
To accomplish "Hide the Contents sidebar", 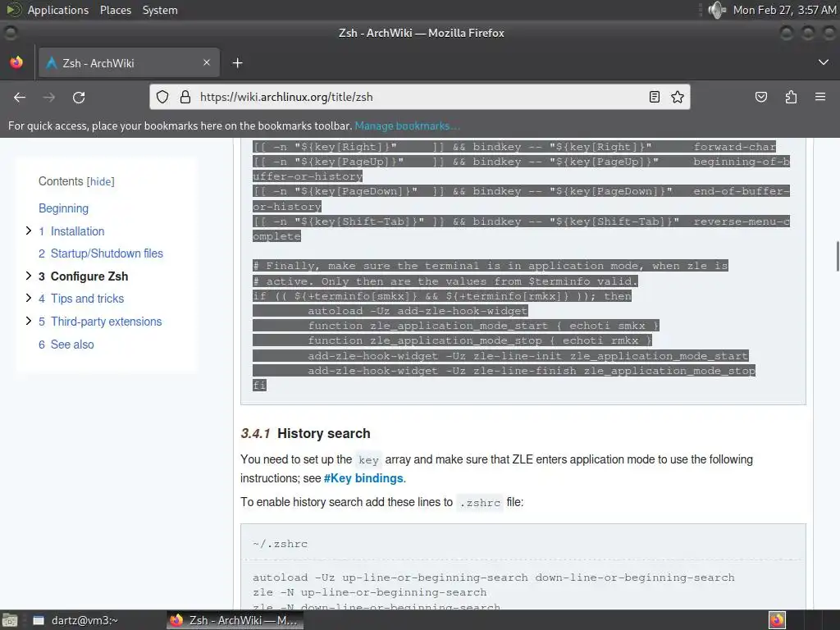I will pos(101,181).
